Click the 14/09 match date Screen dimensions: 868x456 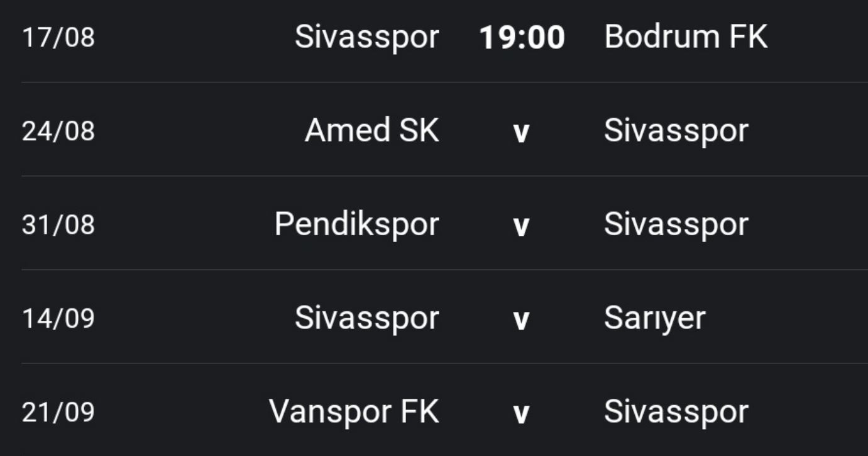[x=58, y=319]
